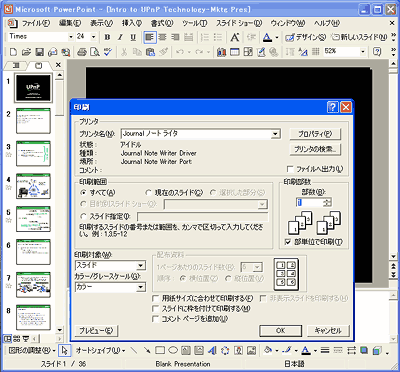The image size is (400, 372).
Task: Confirm printing with OK button
Action: (280, 331)
